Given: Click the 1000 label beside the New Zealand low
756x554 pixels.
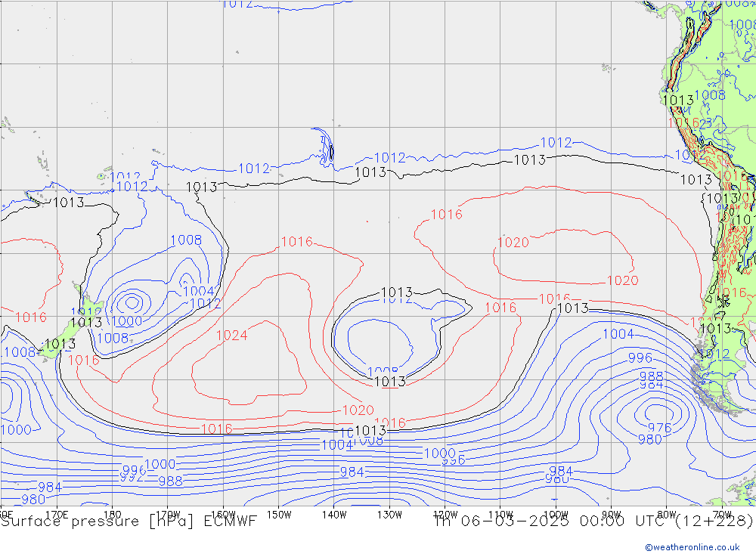Looking at the screenshot, I should pyautogui.click(x=127, y=321).
